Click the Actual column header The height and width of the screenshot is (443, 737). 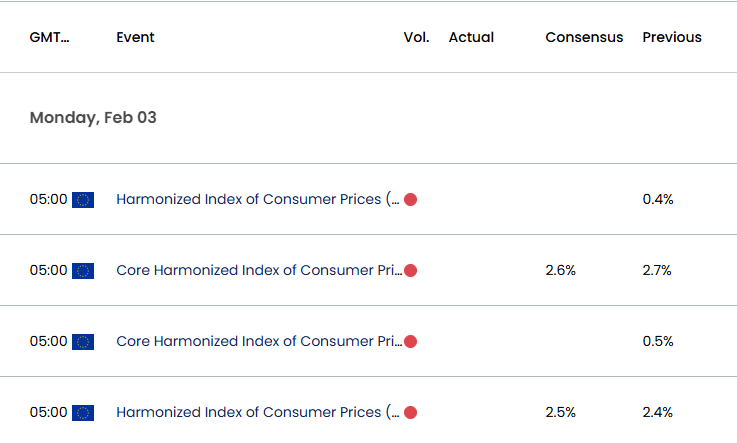click(x=471, y=37)
